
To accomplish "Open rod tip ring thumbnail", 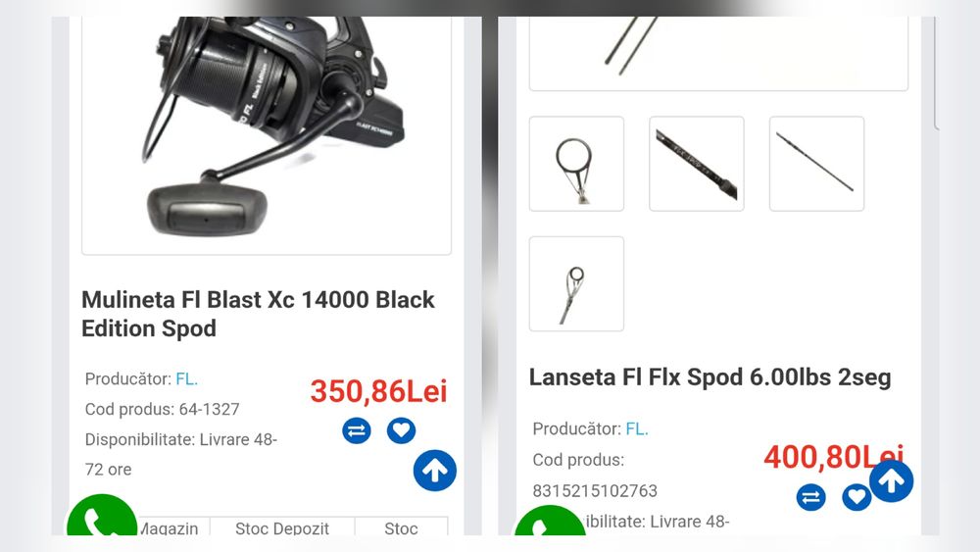I will click(576, 283).
